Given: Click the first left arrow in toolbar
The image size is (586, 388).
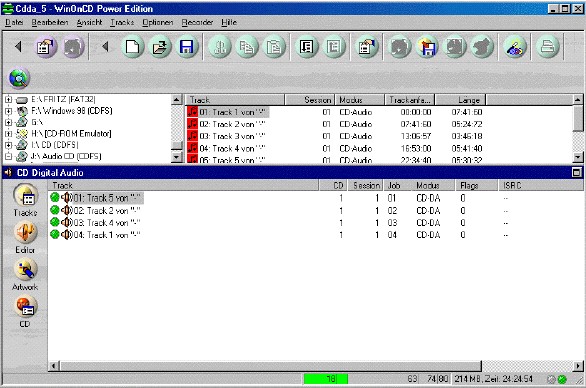Looking at the screenshot, I should coord(18,47).
